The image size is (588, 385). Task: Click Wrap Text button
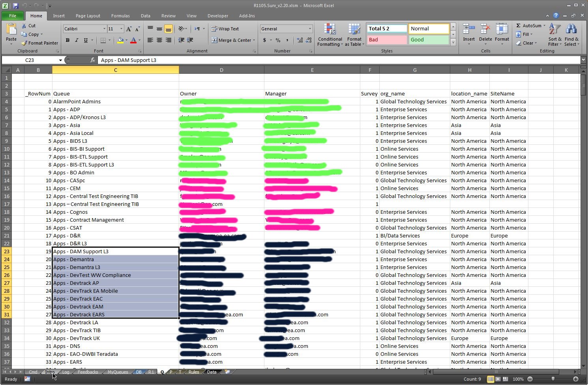(x=225, y=29)
